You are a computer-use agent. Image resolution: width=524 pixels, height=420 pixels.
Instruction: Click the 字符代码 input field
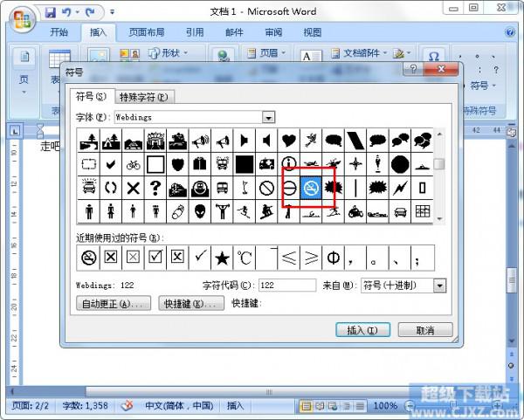(x=287, y=286)
